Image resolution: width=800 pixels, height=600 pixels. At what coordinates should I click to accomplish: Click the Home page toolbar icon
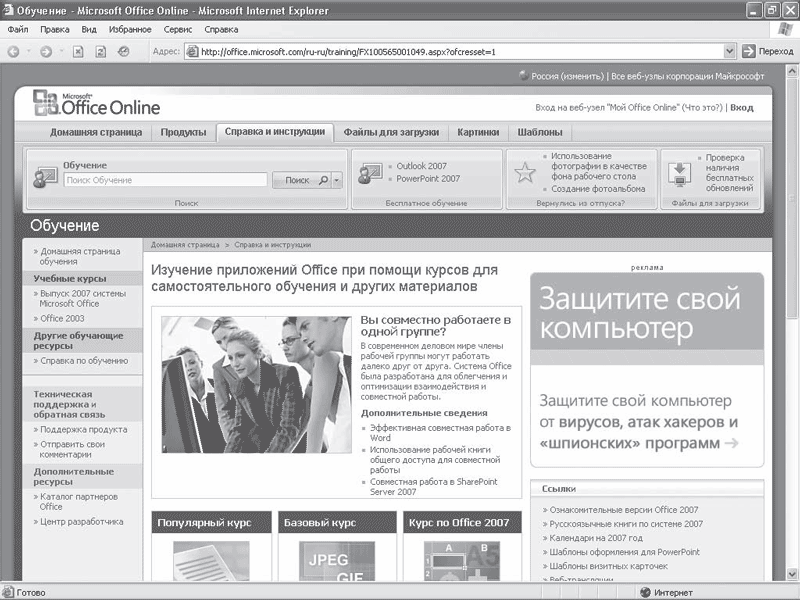click(x=123, y=52)
